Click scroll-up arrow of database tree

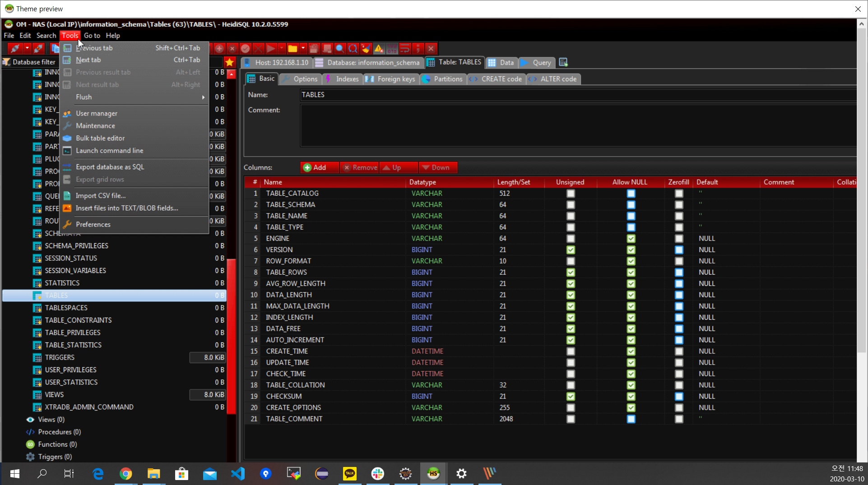coord(231,74)
